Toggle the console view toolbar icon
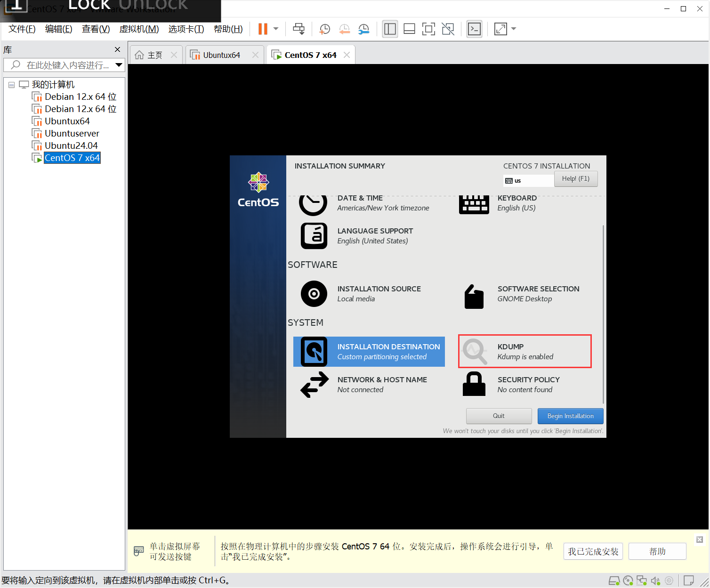Image resolution: width=710 pixels, height=588 pixels. (x=474, y=29)
